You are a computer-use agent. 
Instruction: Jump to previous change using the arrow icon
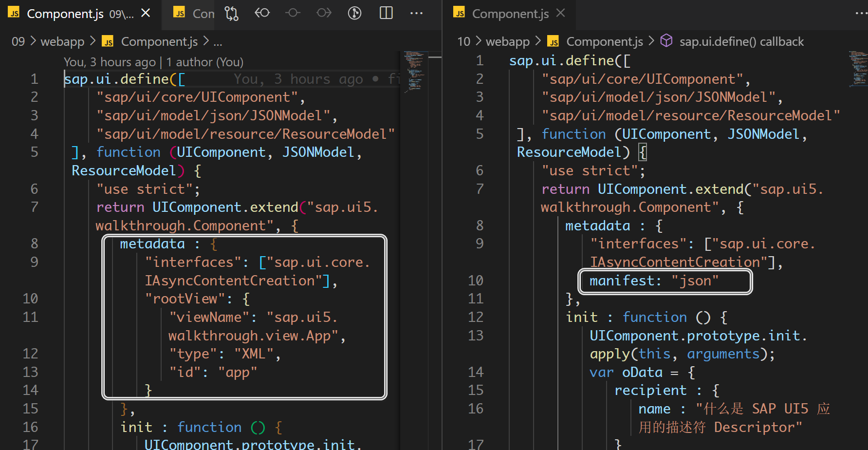coord(262,13)
